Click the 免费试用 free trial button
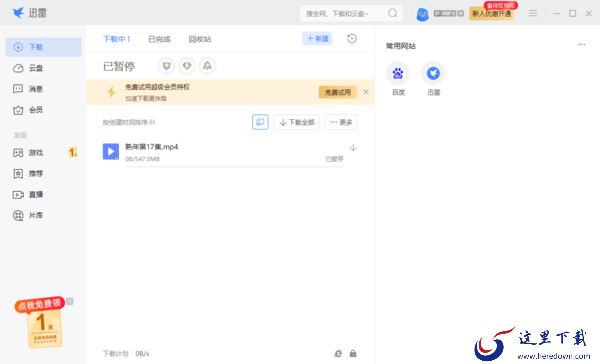Screen dimensions: 600x364 [x=338, y=92]
